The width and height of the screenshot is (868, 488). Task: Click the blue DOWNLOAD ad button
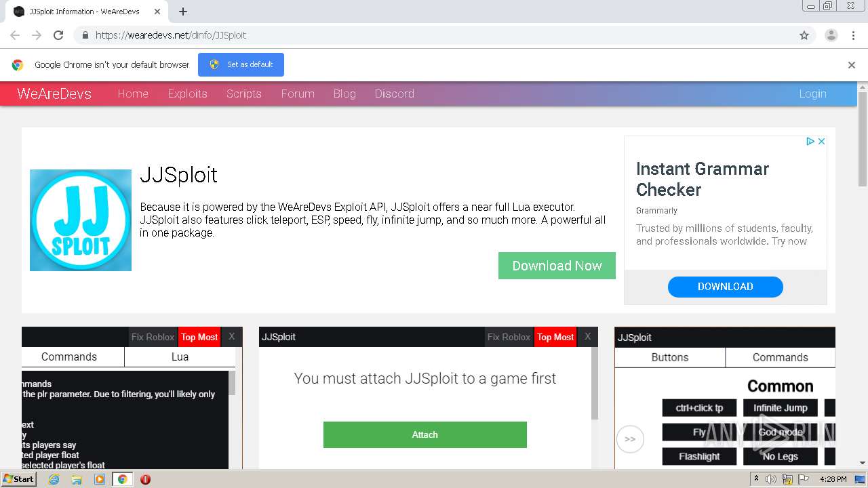point(726,287)
